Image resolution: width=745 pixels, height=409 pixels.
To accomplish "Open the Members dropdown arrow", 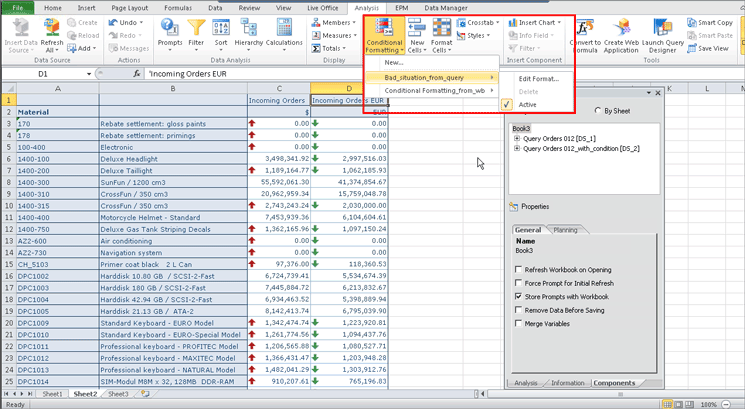I will tap(353, 22).
